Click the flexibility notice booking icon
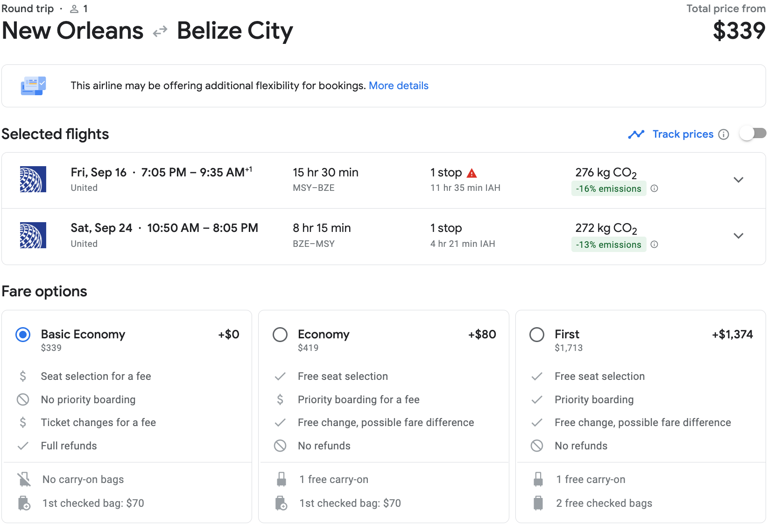 [x=33, y=86]
